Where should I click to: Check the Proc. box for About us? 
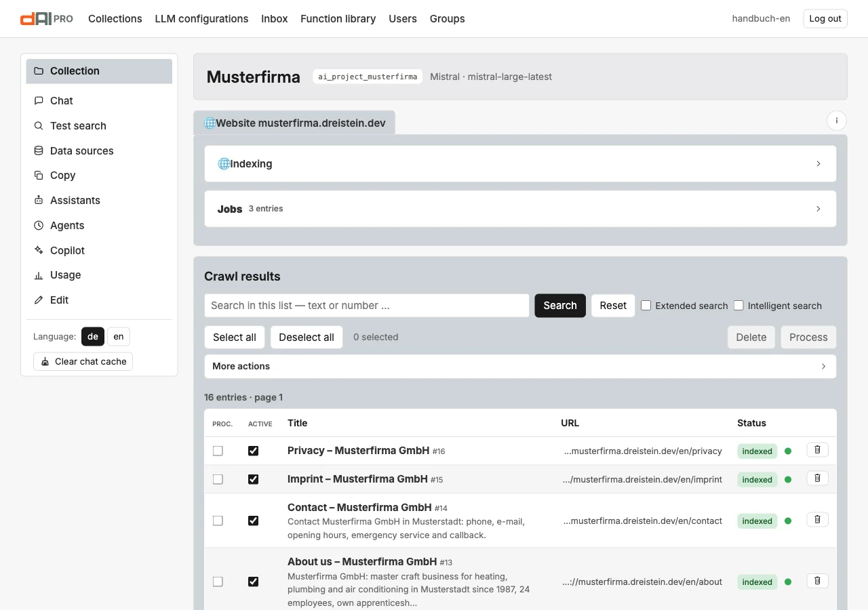coord(218,582)
